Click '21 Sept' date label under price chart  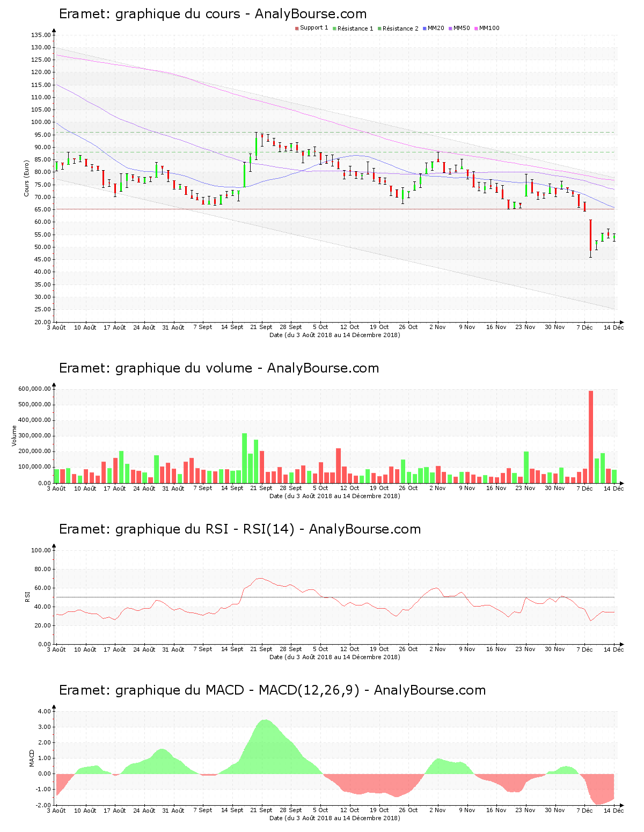click(262, 327)
